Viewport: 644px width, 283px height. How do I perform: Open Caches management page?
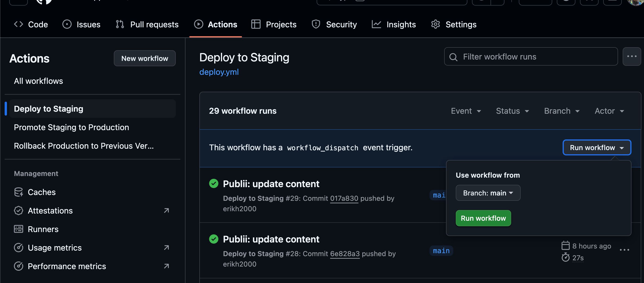(x=92, y=192)
